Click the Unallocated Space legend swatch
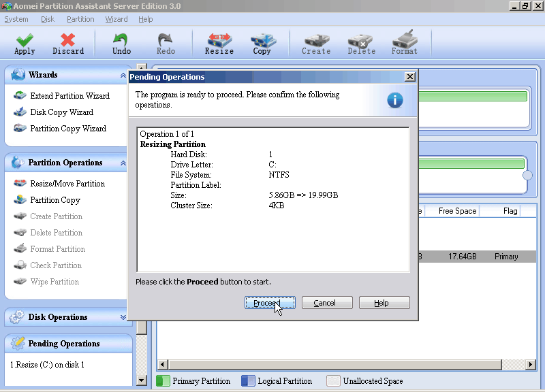 (x=333, y=380)
